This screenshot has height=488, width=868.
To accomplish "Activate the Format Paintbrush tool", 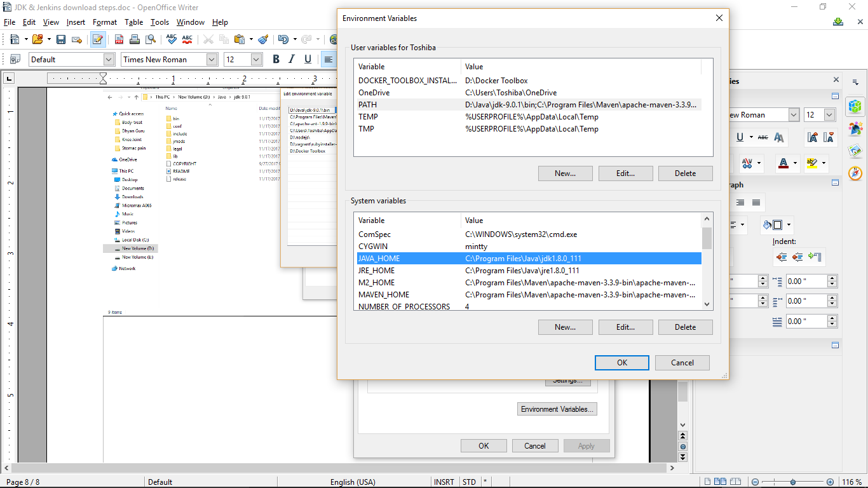I will pyautogui.click(x=263, y=39).
